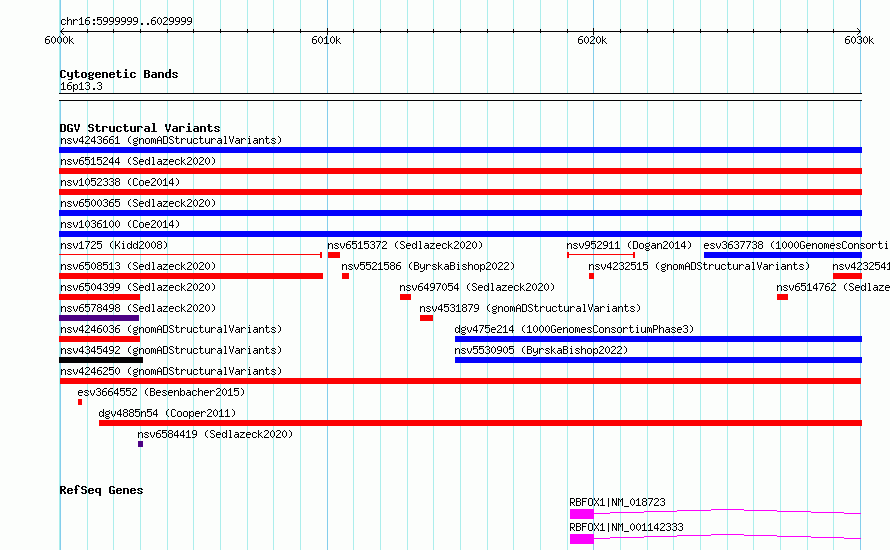Select small red bar under nsv6515372
890x550 pixels.
click(x=334, y=255)
